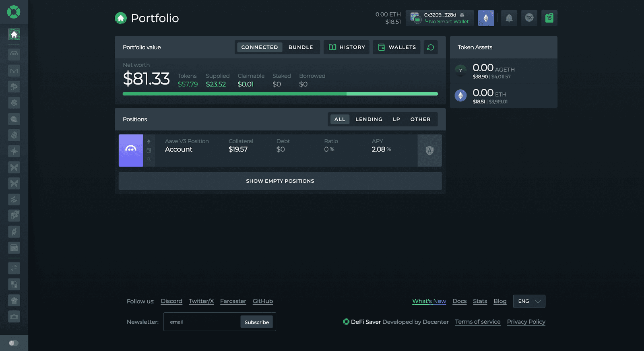The width and height of the screenshot is (644, 351).
Task: Open the Aave V3 Position Account row
Action: [280, 151]
